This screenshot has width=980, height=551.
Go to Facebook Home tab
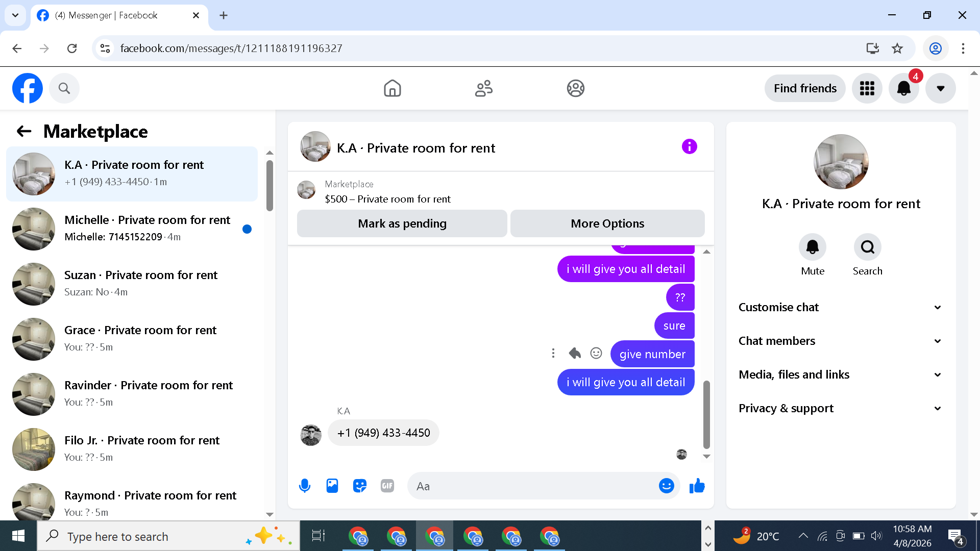[x=392, y=88]
